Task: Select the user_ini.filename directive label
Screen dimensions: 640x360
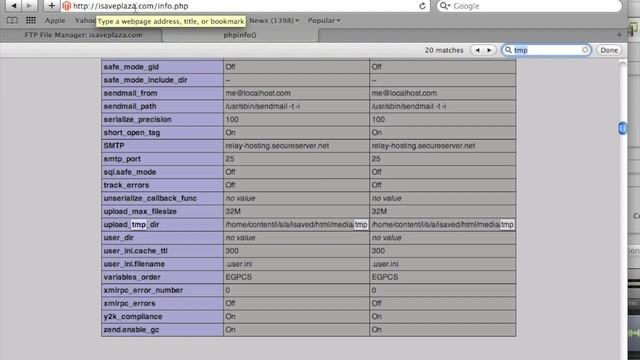Action: point(134,264)
